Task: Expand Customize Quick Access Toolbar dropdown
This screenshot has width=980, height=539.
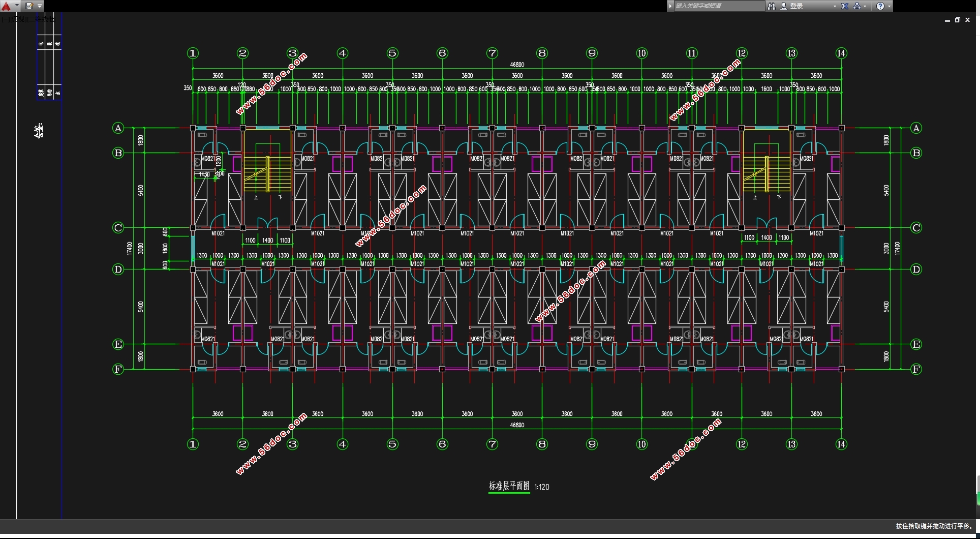Action: tap(40, 6)
